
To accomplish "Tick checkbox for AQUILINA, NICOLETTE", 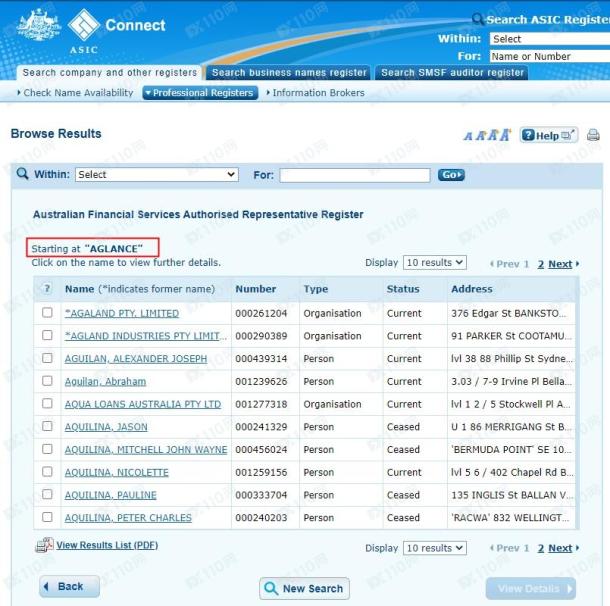I will point(47,471).
